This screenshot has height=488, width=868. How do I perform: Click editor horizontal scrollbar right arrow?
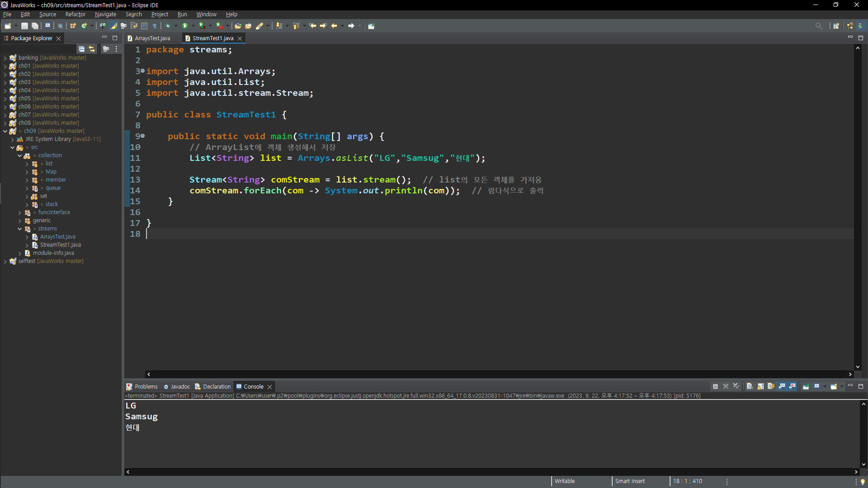click(850, 374)
